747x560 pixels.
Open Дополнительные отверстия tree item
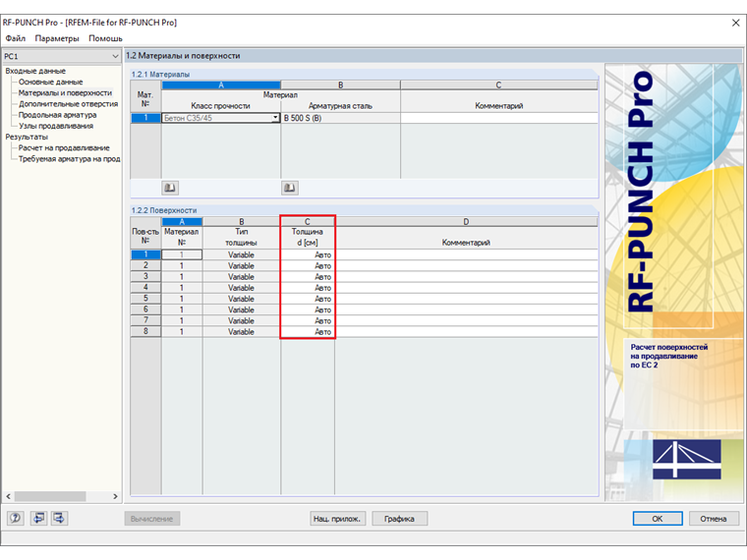click(x=68, y=104)
